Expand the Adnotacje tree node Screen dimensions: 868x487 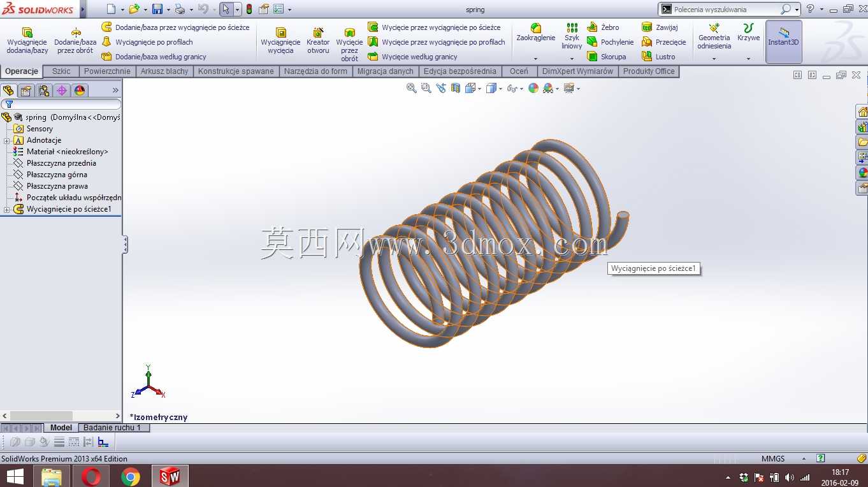tap(6, 140)
